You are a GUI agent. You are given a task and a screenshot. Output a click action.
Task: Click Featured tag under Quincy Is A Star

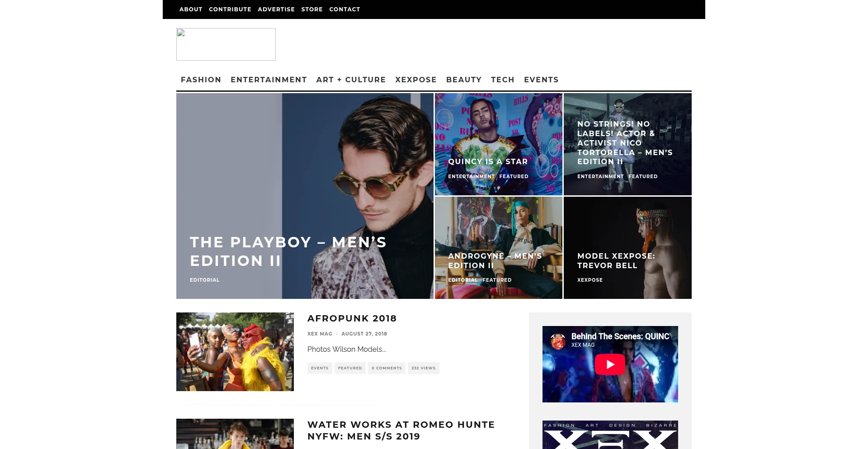click(x=514, y=176)
